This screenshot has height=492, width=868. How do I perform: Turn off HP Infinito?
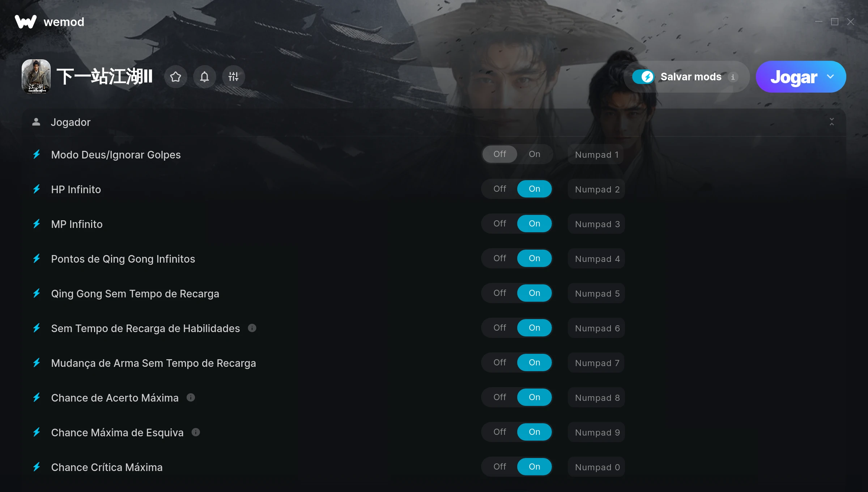499,189
